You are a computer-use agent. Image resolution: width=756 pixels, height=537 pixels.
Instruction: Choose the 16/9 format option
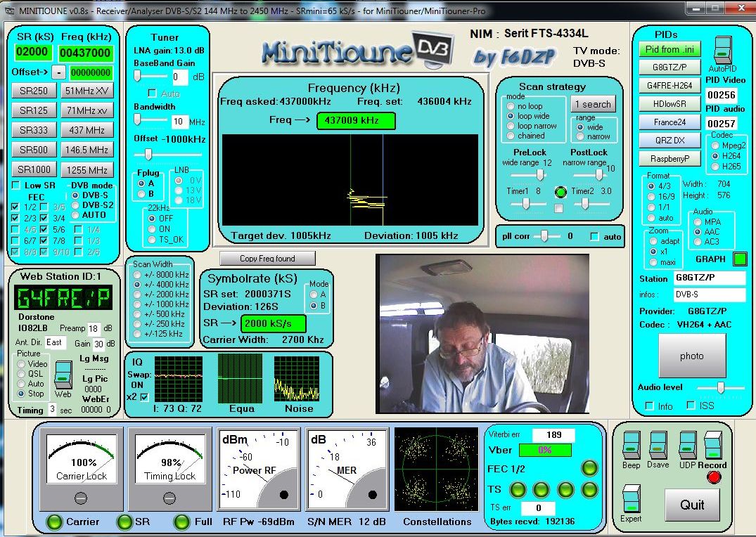pos(651,197)
